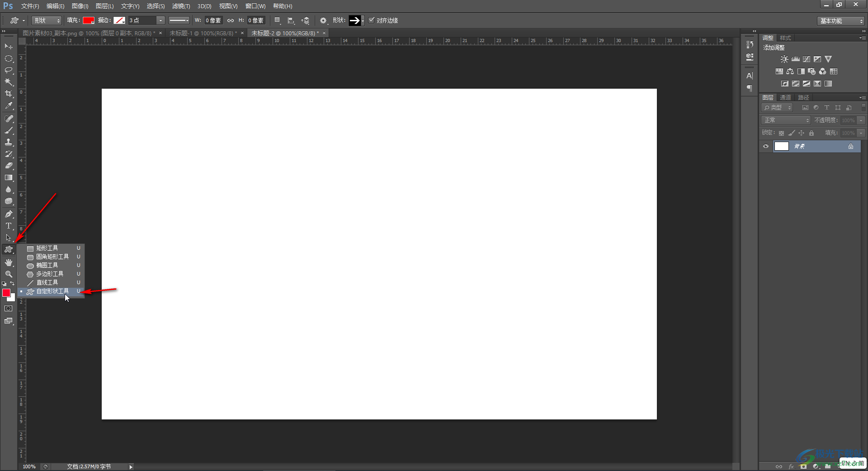The width and height of the screenshot is (868, 471).
Task: Select the Path Selection arrow tool
Action: pos(9,238)
